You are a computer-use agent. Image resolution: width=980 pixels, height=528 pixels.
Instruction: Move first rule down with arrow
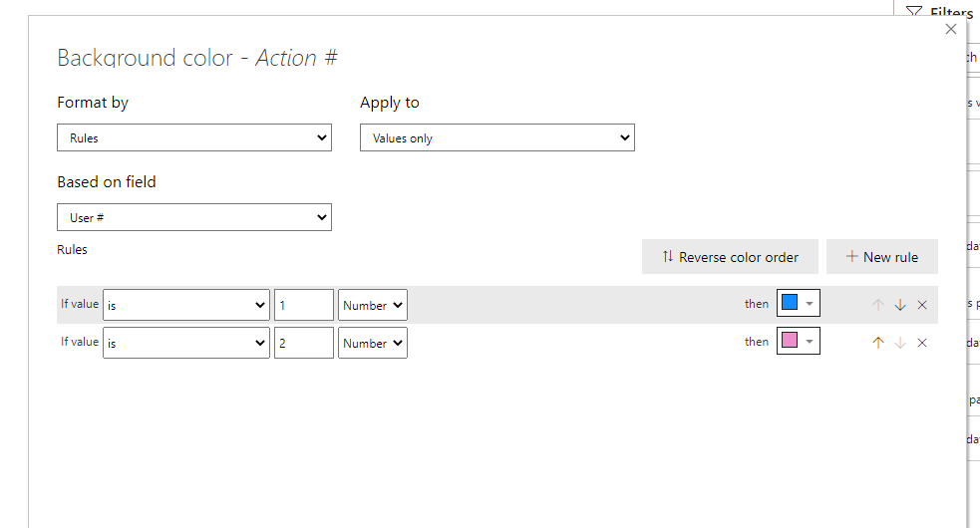coord(900,305)
